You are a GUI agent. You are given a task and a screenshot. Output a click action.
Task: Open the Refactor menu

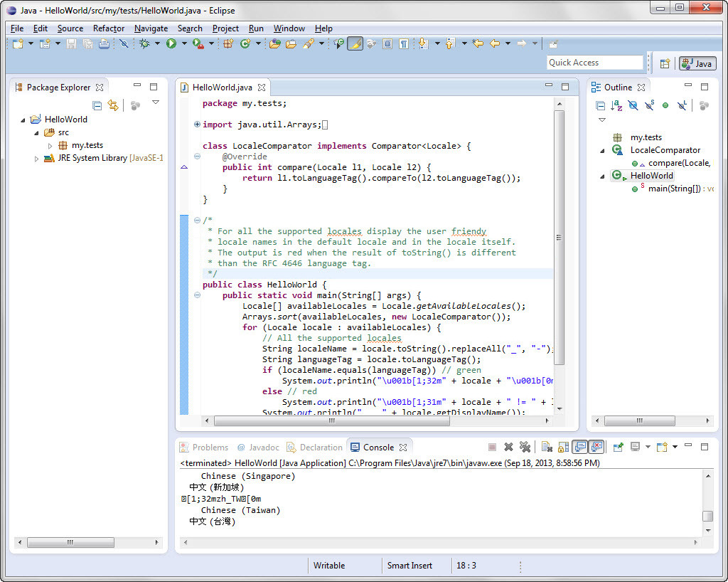(x=109, y=28)
